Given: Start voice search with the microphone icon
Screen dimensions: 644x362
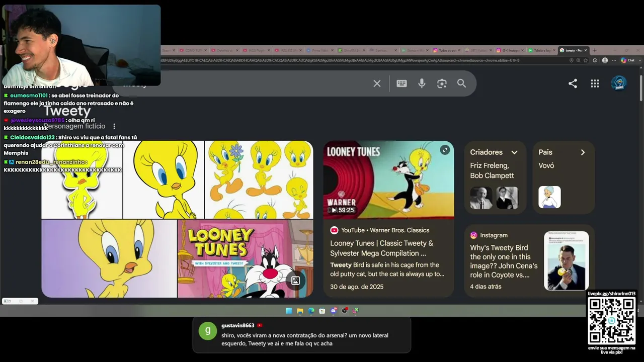Looking at the screenshot, I should click(x=422, y=83).
